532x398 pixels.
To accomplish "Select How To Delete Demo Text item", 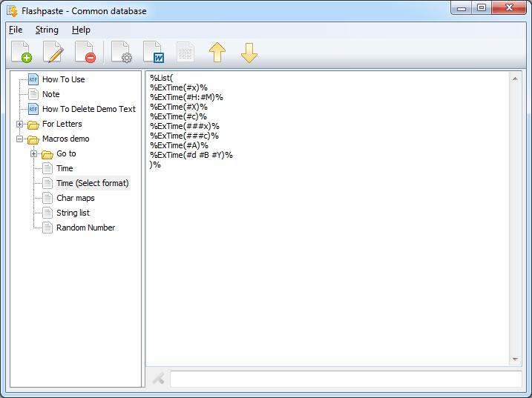I will click(89, 109).
